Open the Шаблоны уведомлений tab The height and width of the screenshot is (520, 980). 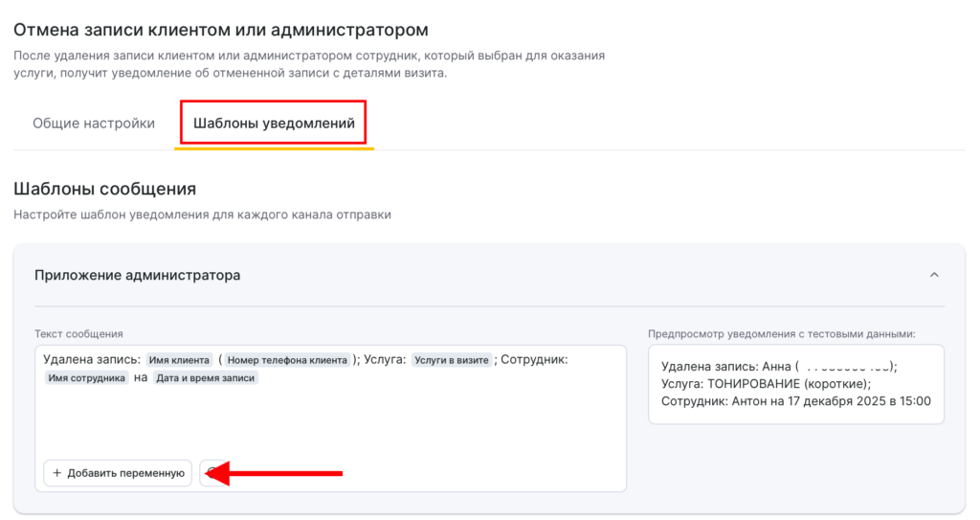tap(274, 124)
